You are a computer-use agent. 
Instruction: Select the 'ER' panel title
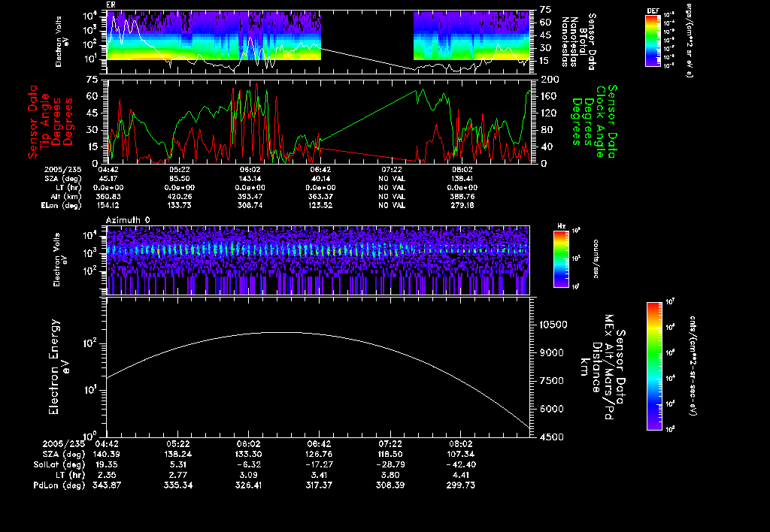pyautogui.click(x=111, y=5)
